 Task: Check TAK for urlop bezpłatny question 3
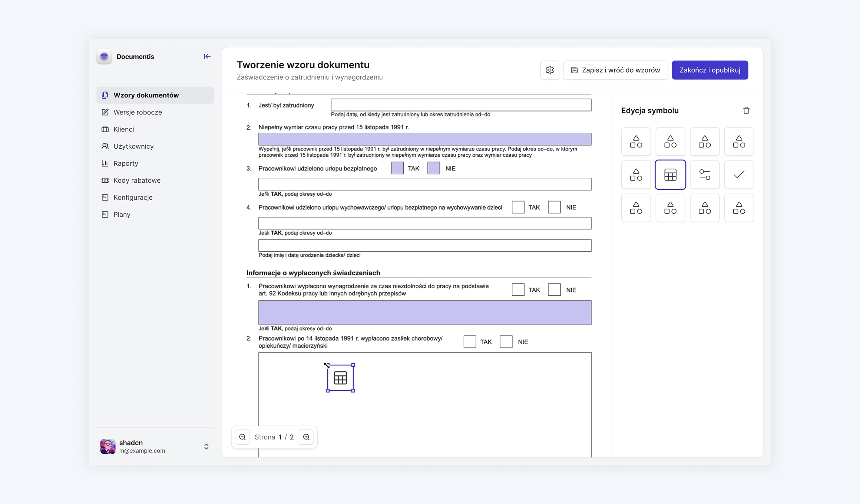coord(397,168)
